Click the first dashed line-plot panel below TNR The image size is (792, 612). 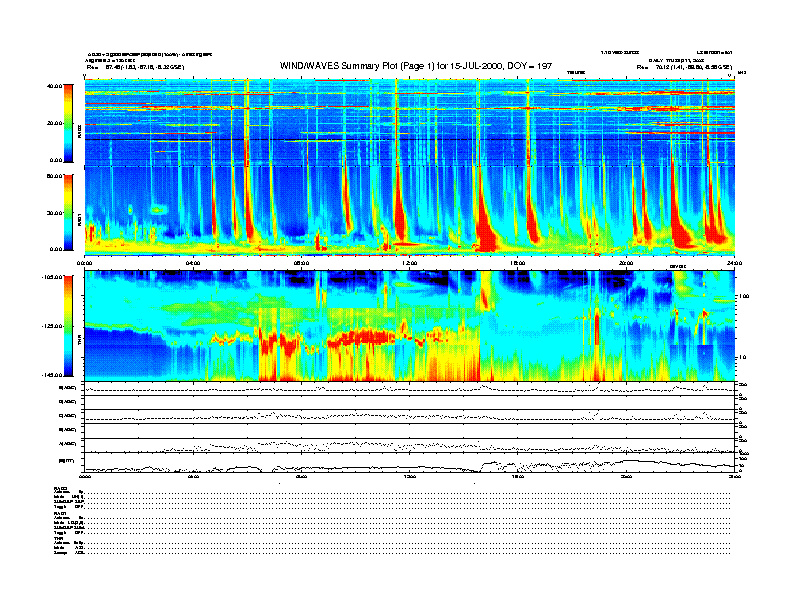tap(410, 388)
